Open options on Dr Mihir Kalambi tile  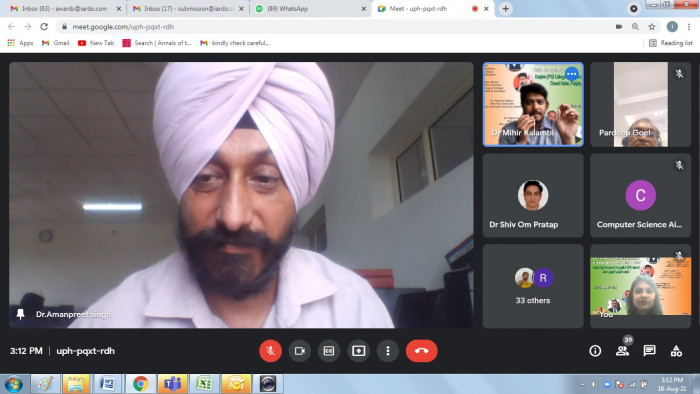[571, 74]
